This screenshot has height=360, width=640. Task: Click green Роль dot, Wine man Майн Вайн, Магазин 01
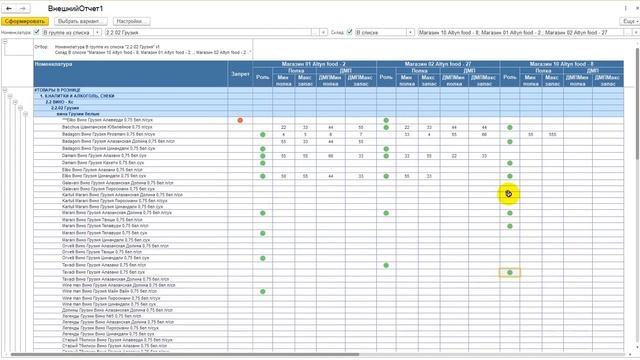click(263, 291)
